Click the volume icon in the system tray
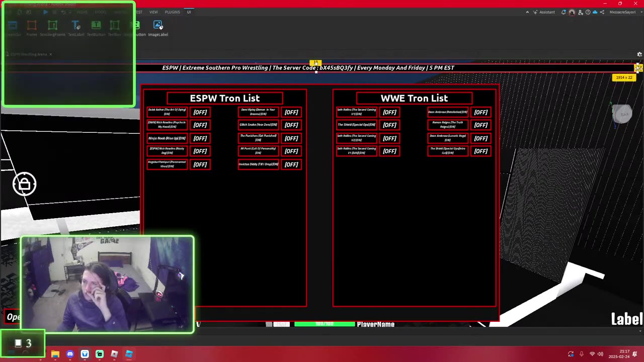644x362 pixels. (600, 354)
